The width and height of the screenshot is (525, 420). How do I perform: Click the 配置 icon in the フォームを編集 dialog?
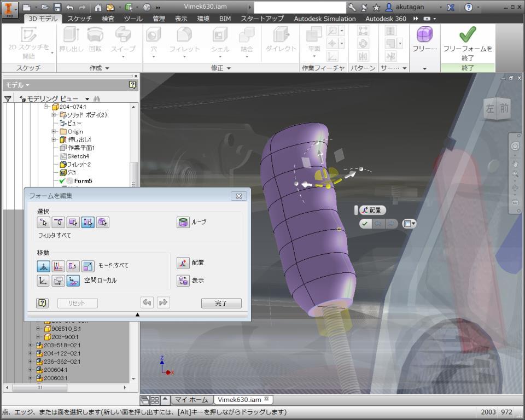(x=183, y=263)
